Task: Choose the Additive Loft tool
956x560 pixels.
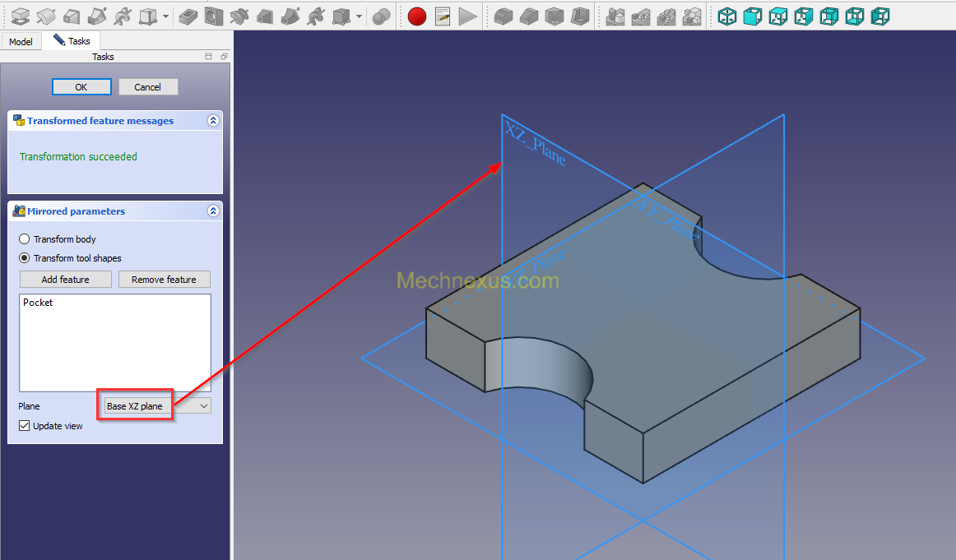Action: [72, 16]
